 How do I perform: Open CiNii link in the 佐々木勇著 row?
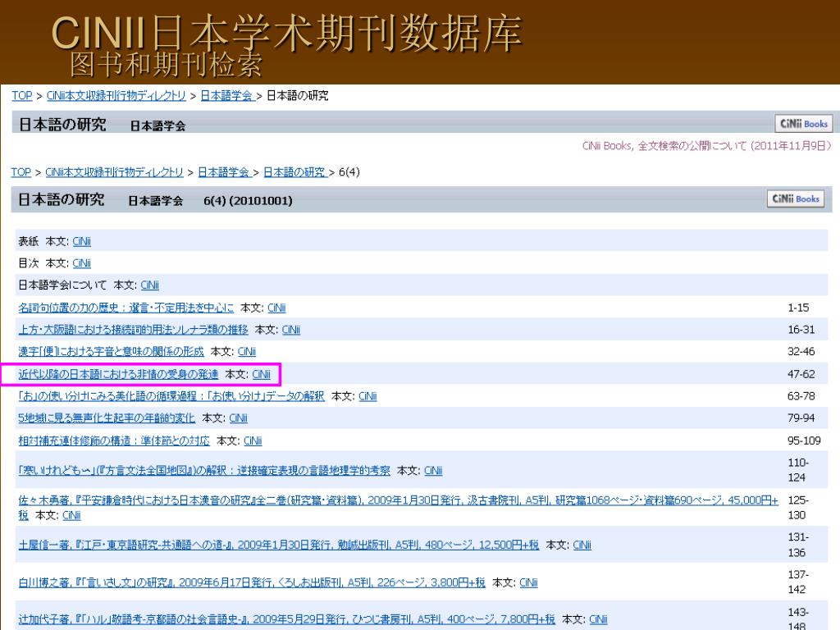coord(71,515)
